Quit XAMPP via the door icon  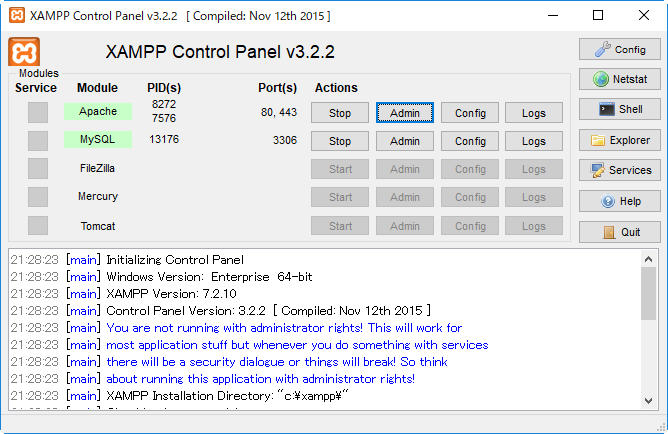pos(619,232)
